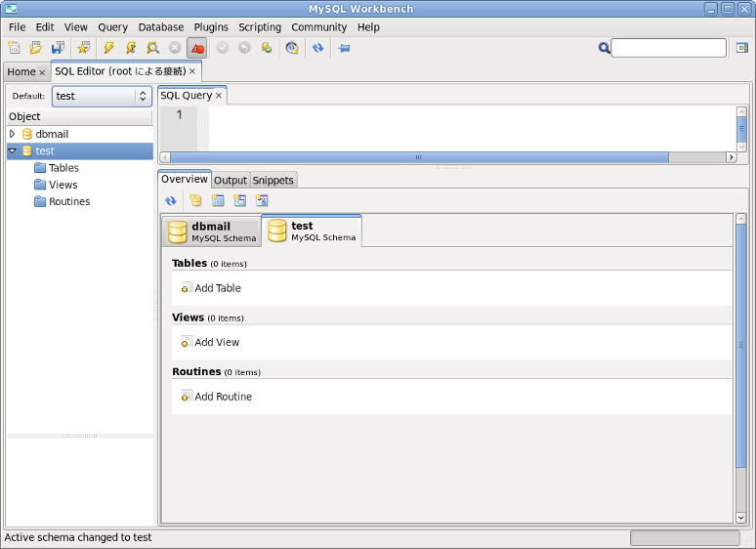Open the Query menu

pyautogui.click(x=113, y=27)
